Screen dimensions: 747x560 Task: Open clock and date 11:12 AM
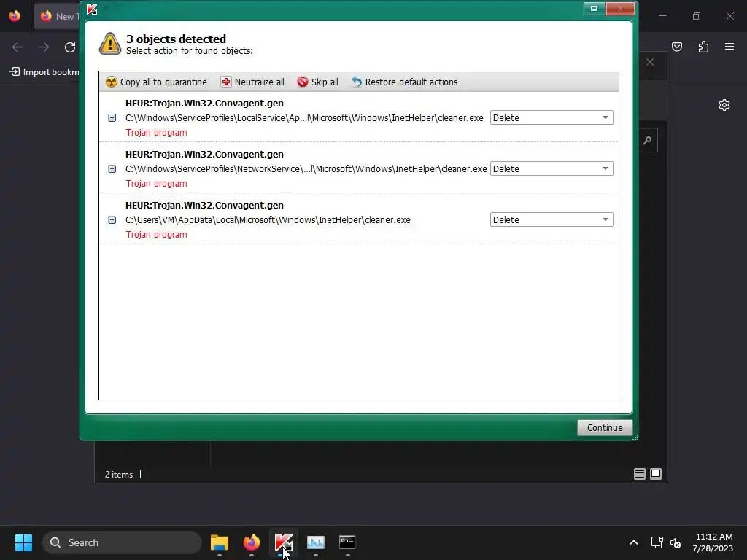(x=713, y=542)
